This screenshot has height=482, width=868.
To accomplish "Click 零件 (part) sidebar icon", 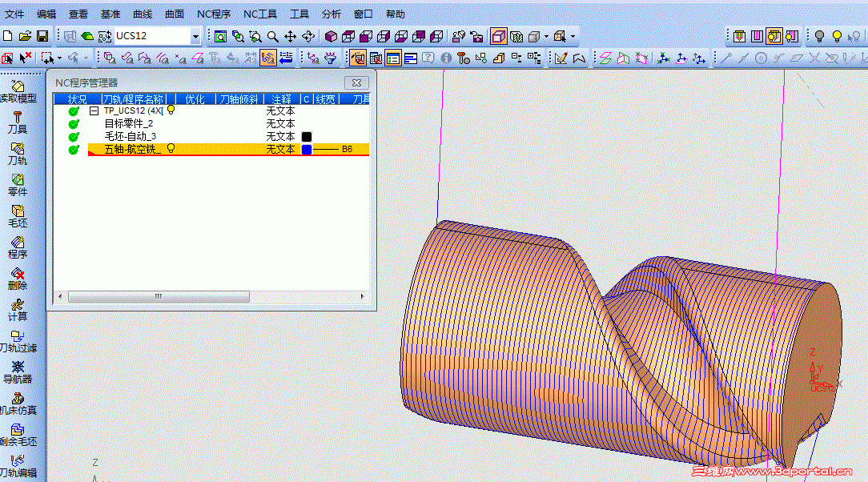I will pos(18,186).
